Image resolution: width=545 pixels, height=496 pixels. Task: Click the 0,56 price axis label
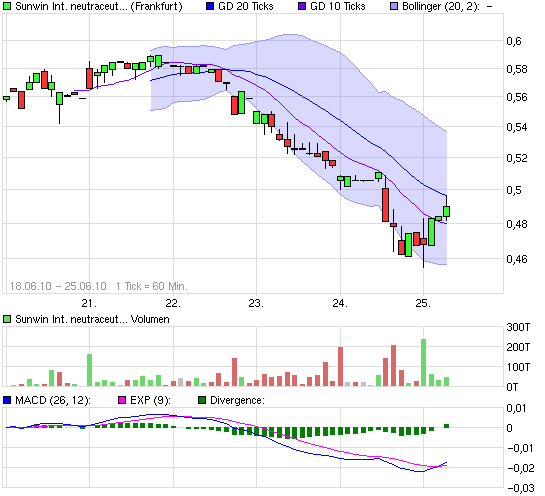[x=517, y=97]
